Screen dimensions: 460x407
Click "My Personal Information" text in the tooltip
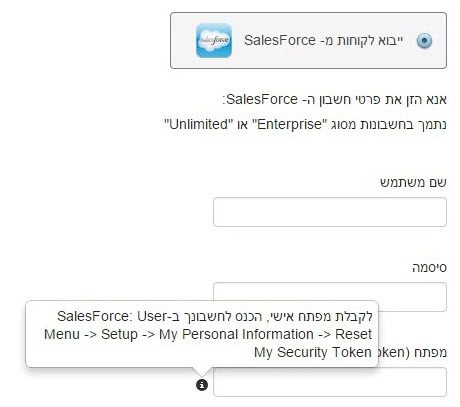click(236, 334)
